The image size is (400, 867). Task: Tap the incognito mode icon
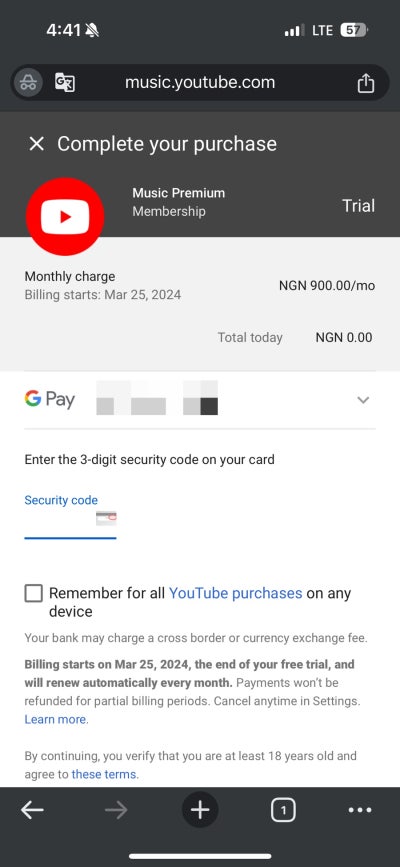point(28,83)
